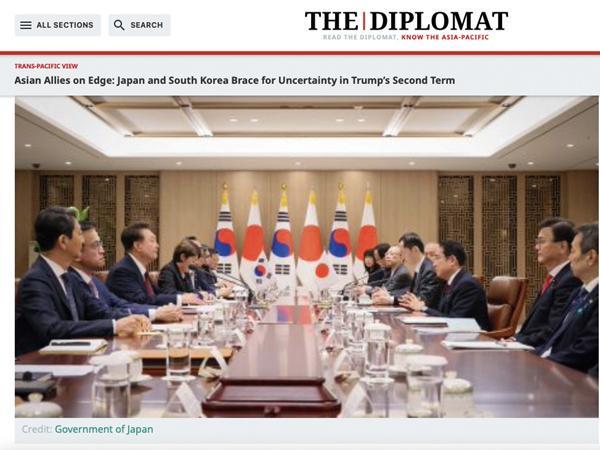Go to The Diplomat homepage logo
Viewport: 600px width, 450px height.
coord(406,25)
